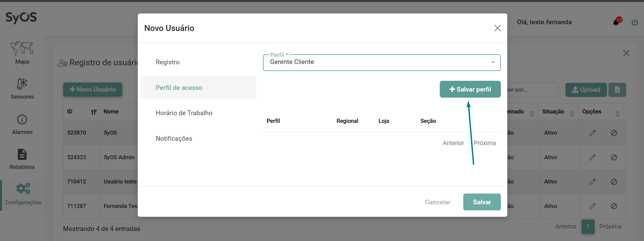Sort table by ID column
The width and height of the screenshot is (644, 241).
tap(94, 112)
